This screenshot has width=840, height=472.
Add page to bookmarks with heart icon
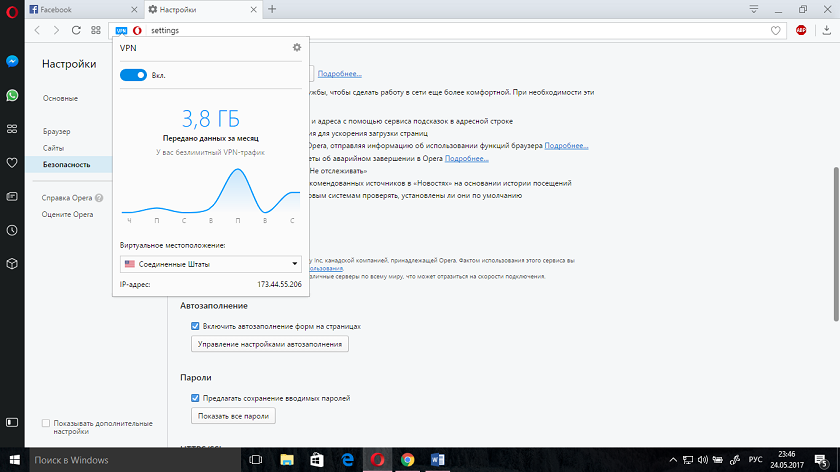[776, 30]
